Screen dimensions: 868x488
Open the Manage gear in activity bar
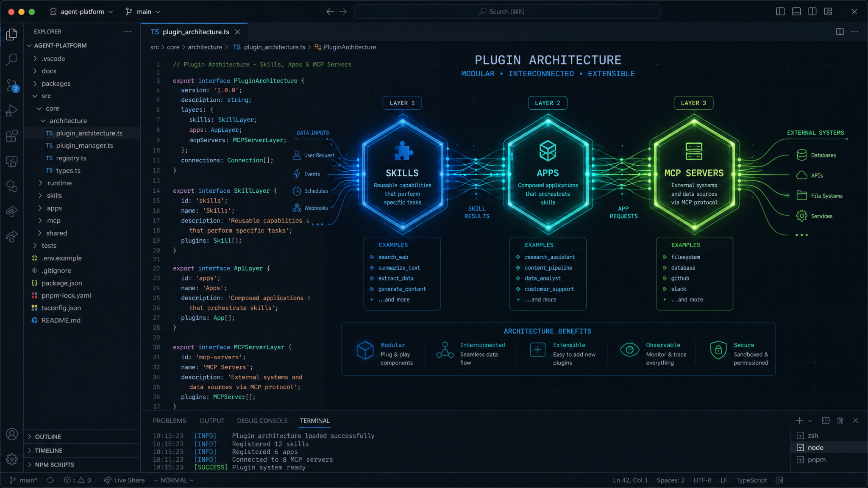point(12,459)
